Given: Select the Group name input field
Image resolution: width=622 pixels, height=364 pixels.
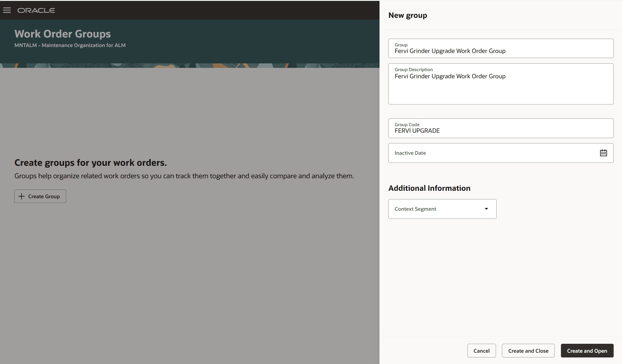Looking at the screenshot, I should click(500, 51).
